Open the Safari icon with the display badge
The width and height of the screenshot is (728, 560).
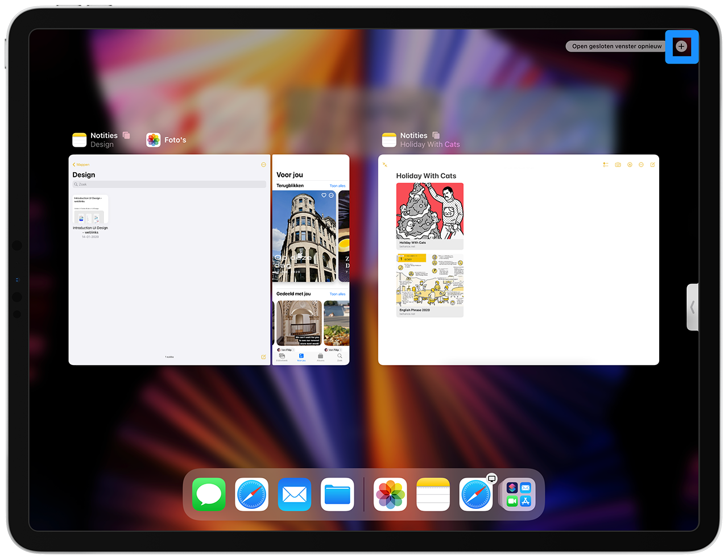[x=476, y=494]
